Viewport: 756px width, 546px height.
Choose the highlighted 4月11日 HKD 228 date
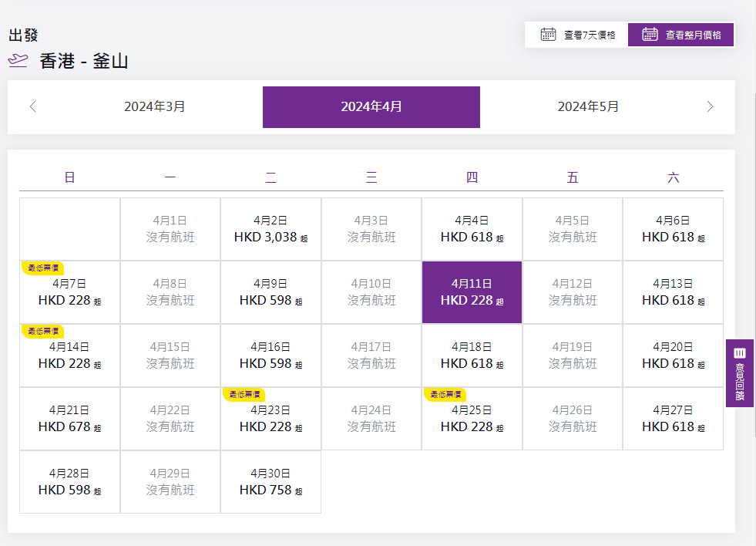coord(472,292)
